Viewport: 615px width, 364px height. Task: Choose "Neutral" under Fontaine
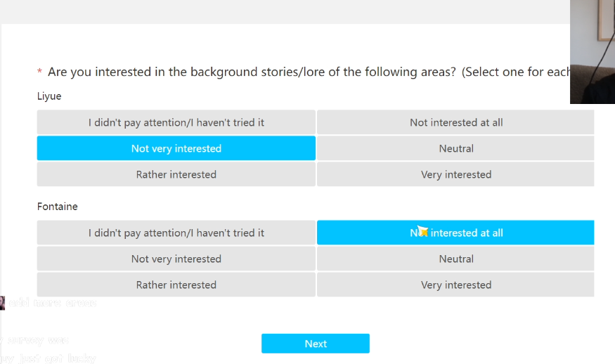click(455, 259)
